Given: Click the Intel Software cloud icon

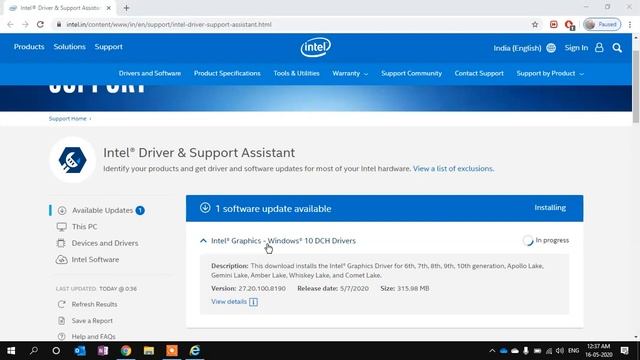Looking at the screenshot, I should tap(62, 259).
